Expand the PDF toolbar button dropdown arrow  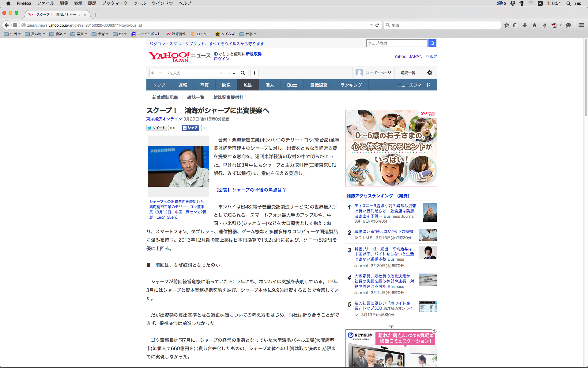[560, 25]
